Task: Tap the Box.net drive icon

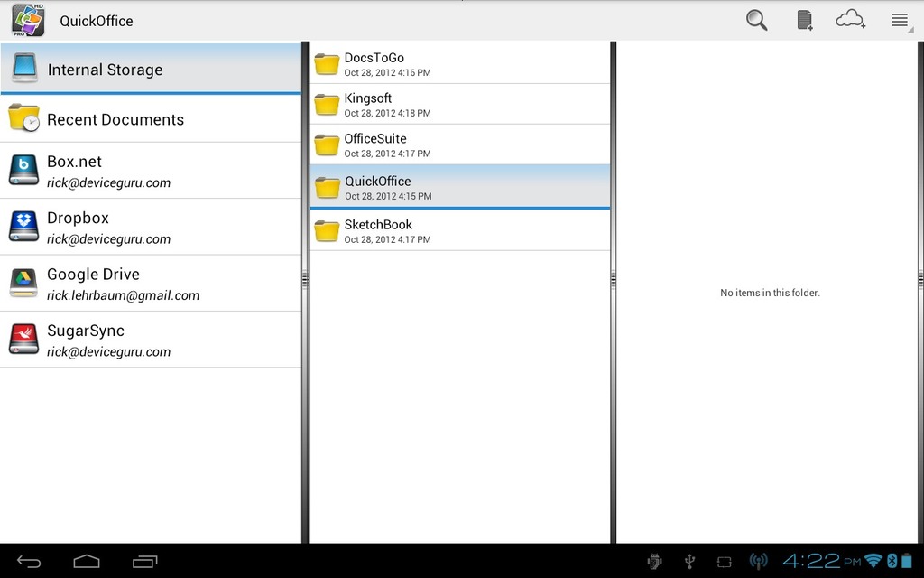Action: pyautogui.click(x=24, y=170)
